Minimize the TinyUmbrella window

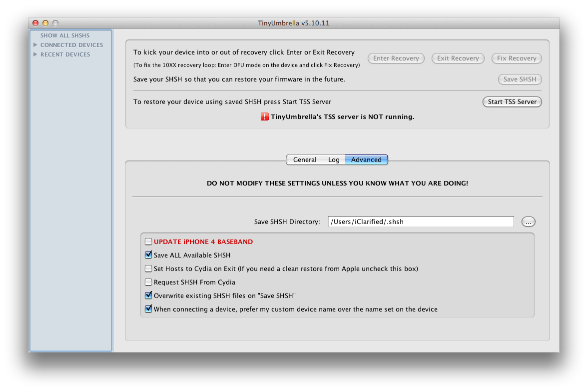point(45,23)
